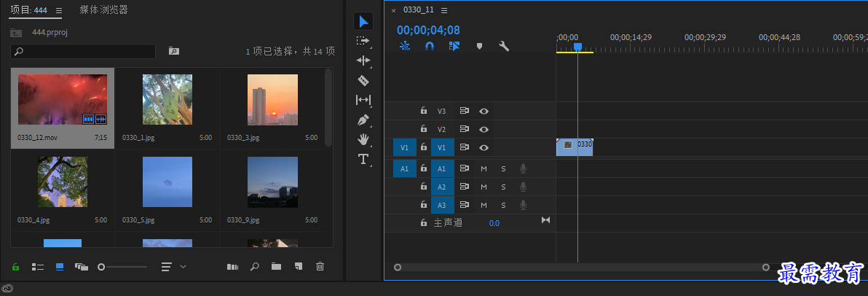Select the Slip tool
Screen dimensions: 868x296
[x=363, y=100]
